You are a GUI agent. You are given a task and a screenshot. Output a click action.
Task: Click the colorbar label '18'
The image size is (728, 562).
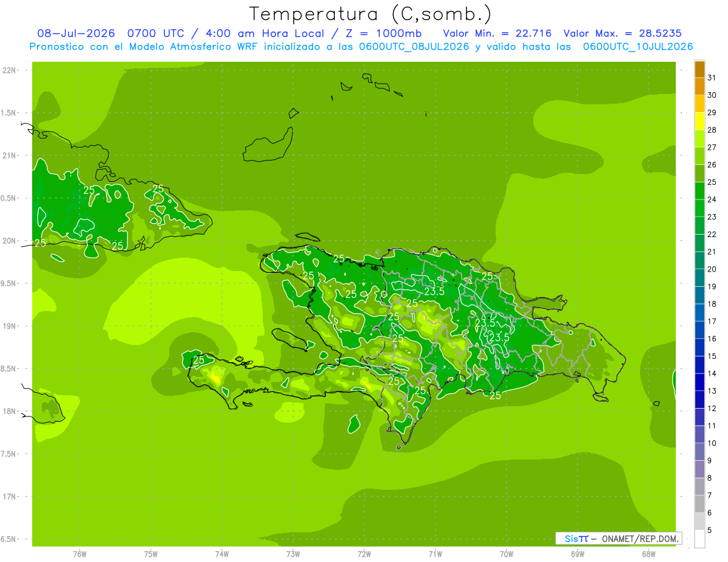point(712,304)
